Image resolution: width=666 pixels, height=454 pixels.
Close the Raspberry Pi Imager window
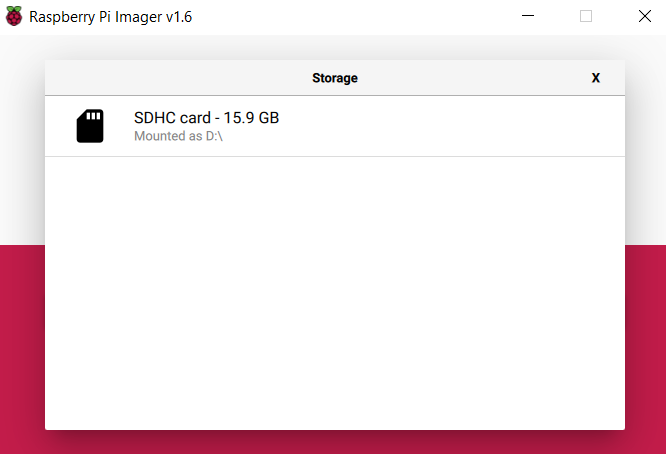(644, 17)
